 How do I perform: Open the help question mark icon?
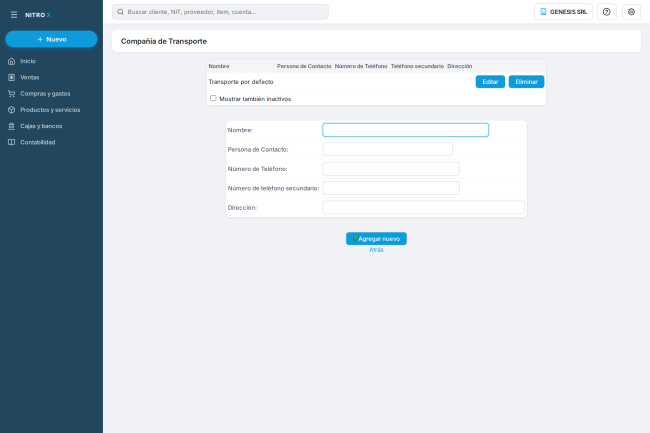[x=606, y=12]
